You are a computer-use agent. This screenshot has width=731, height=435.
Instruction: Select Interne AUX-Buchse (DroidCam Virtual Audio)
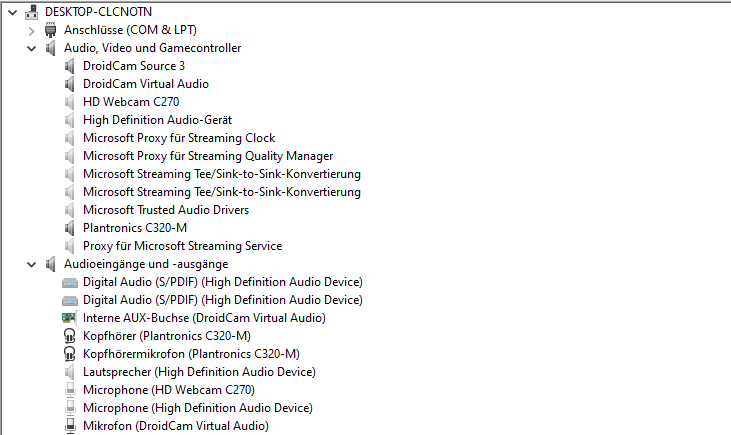(204, 318)
